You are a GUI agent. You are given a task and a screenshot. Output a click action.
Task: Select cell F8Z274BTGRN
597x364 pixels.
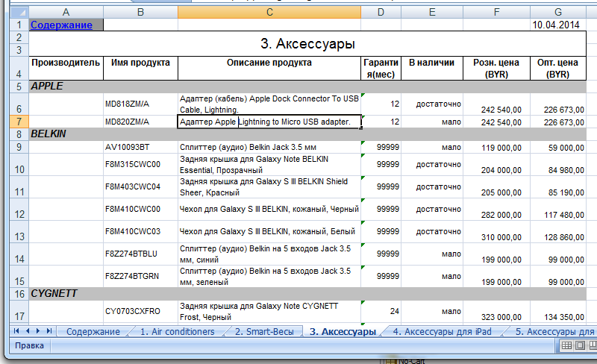point(140,277)
